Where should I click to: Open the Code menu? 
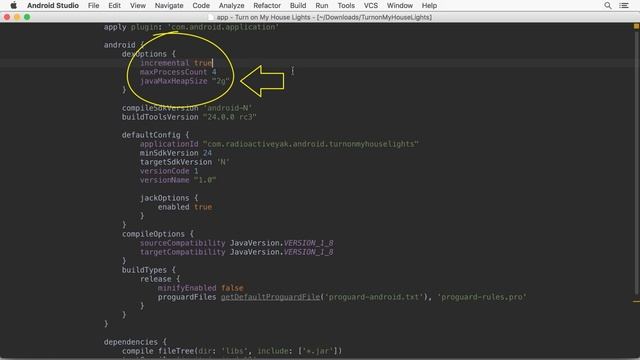coord(201,5)
